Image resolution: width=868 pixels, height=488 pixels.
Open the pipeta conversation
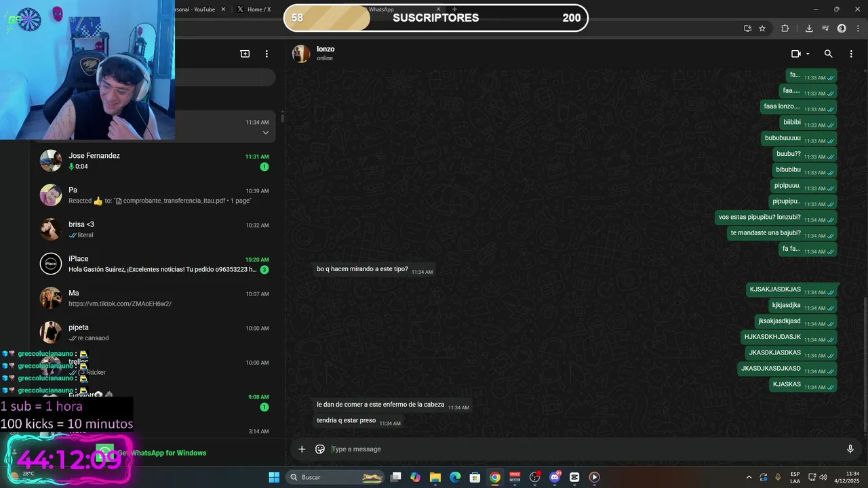[157, 332]
